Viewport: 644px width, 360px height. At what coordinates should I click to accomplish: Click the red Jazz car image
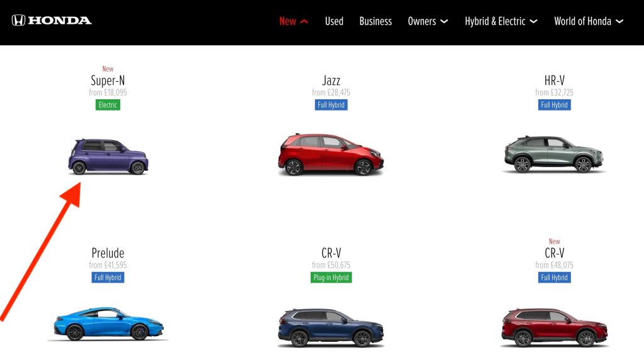pyautogui.click(x=331, y=155)
